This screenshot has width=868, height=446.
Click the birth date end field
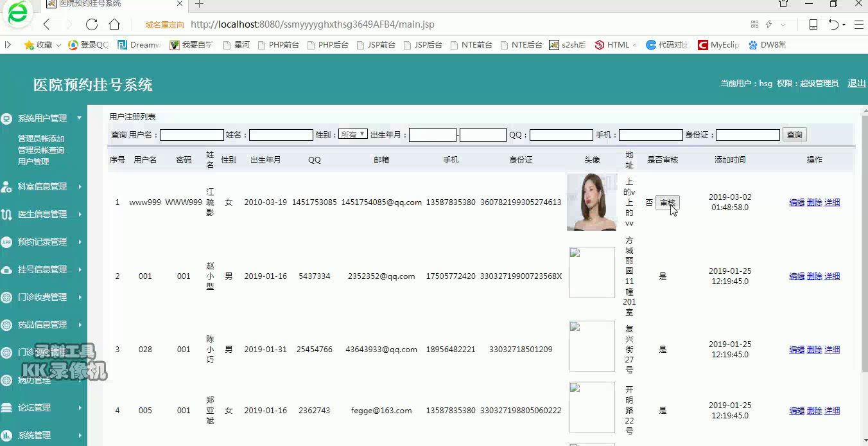point(483,135)
